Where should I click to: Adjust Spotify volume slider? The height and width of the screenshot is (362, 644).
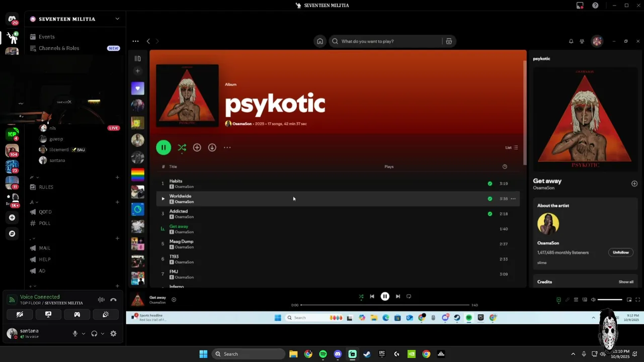pos(610,300)
